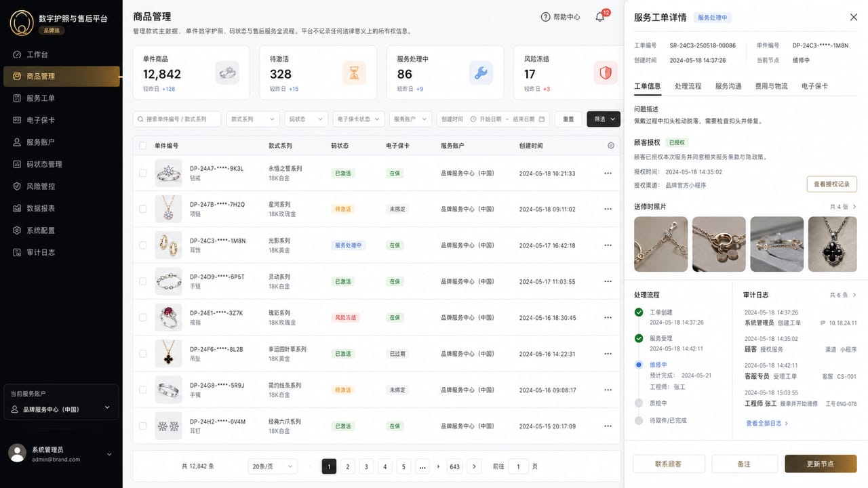Expand the 当前服务账户 selector 品牌服务中心（中国）
Viewport: 868px width, 488px height.
[61, 409]
